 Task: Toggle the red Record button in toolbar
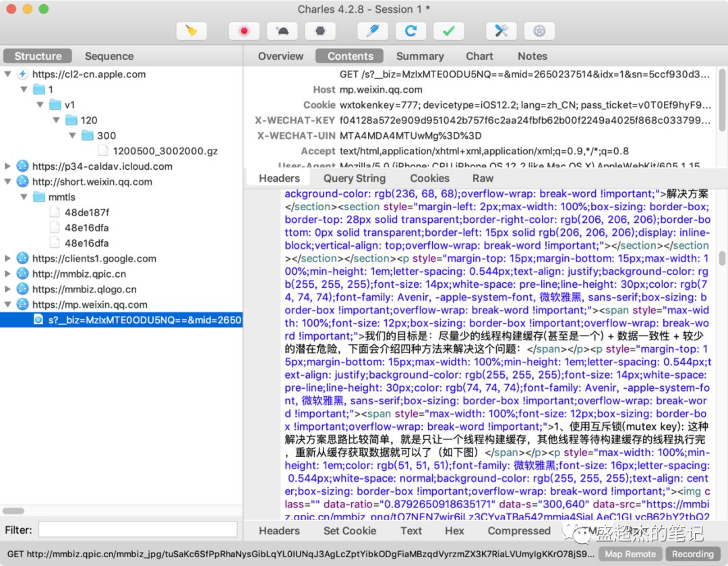(244, 31)
